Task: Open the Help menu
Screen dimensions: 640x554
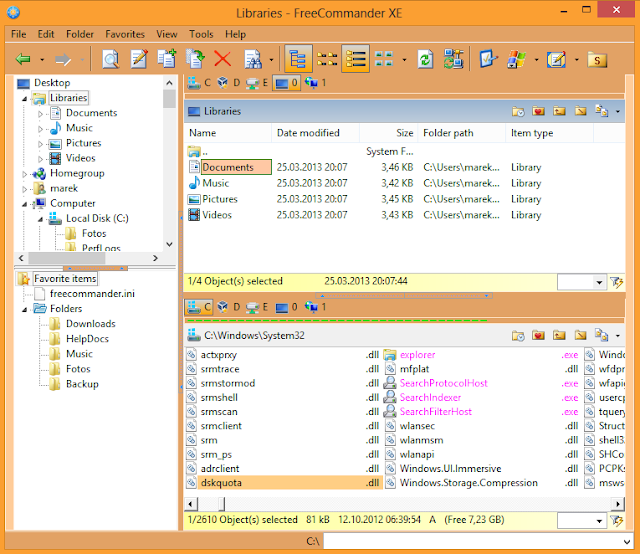Action: tap(236, 34)
